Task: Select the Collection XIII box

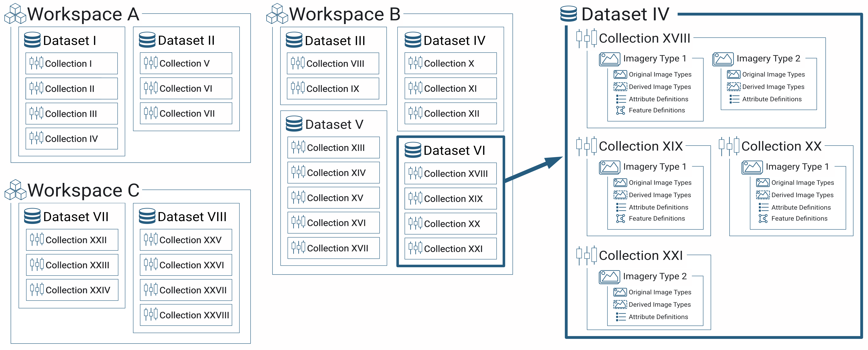Action: click(x=334, y=147)
